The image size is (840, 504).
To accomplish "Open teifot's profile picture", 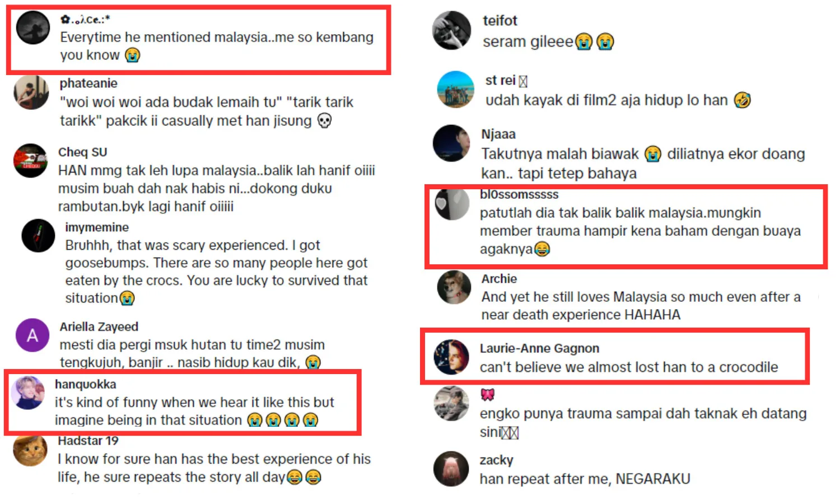I will point(451,30).
